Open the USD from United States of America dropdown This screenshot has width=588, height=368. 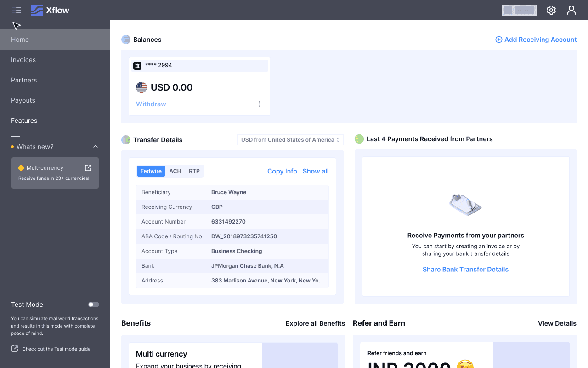[290, 140]
